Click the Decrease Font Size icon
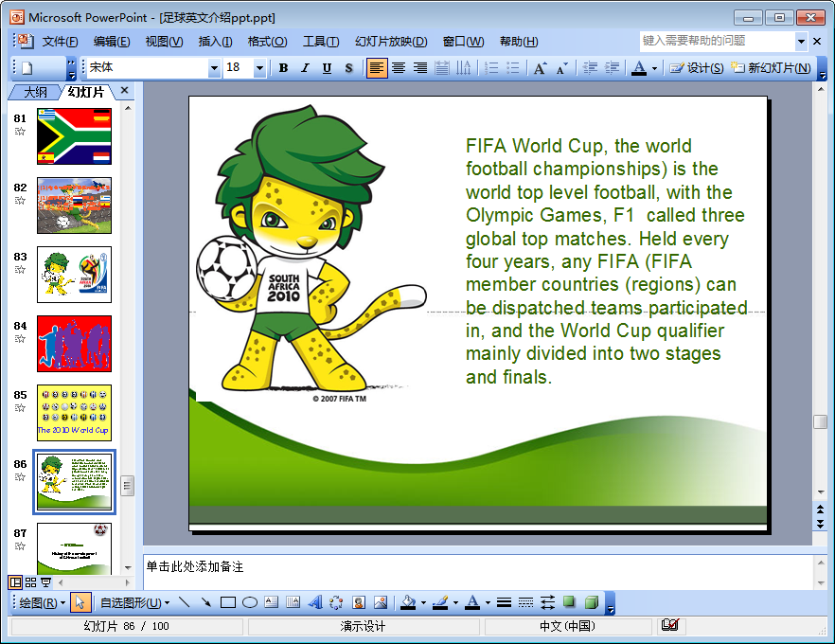Viewport: 835px width, 644px height. tap(561, 67)
